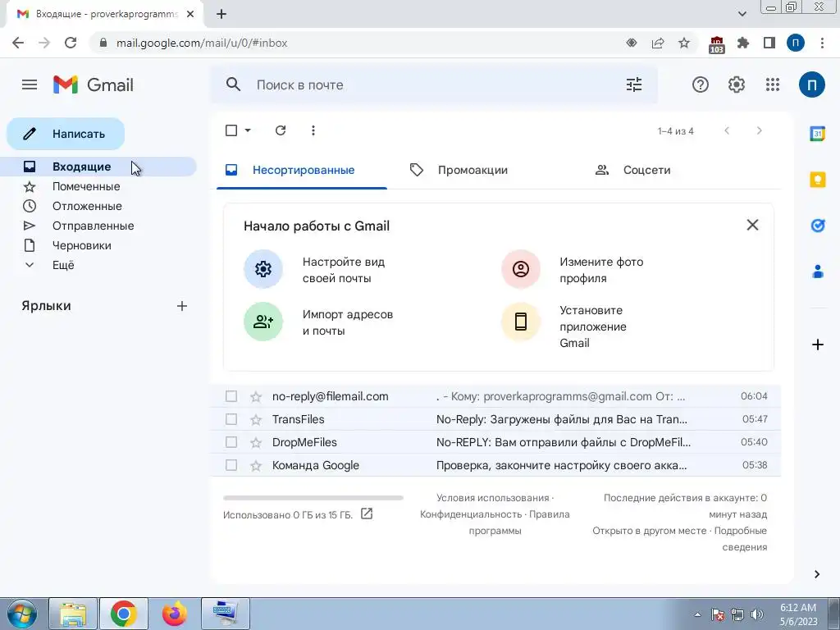Open file explorer from taskbar
Viewport: 840px width, 630px height.
[x=73, y=614]
